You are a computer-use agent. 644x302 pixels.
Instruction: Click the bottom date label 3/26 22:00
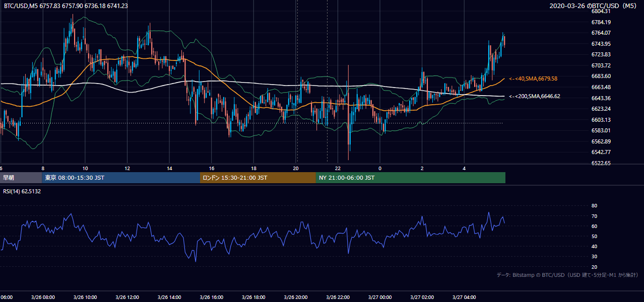pos(338,297)
